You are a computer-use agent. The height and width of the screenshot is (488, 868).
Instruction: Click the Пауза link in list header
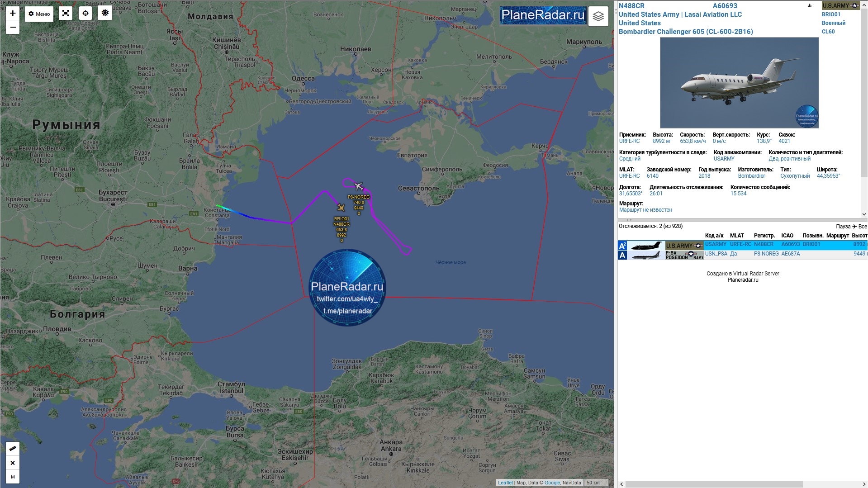tap(843, 227)
